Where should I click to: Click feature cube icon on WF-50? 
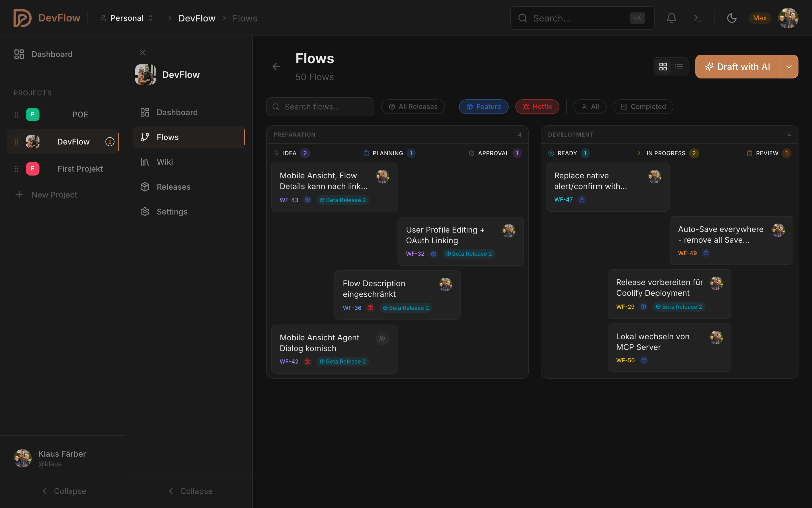coord(644,360)
